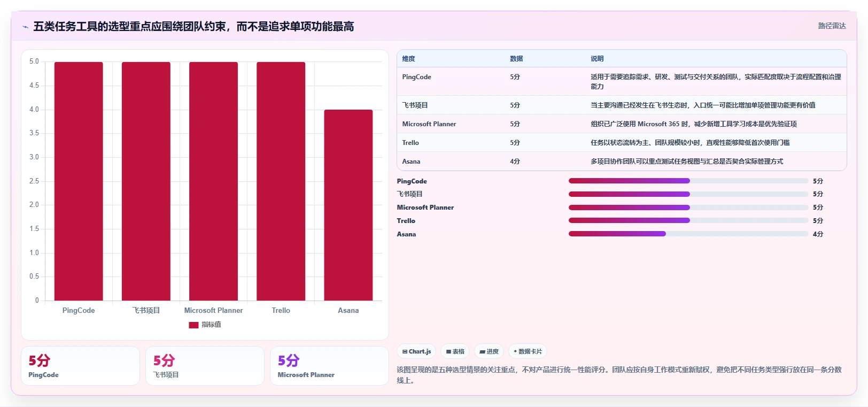Click the PingCode bar in the chart
Image resolution: width=868 pixels, height=407 pixels.
pos(79,181)
